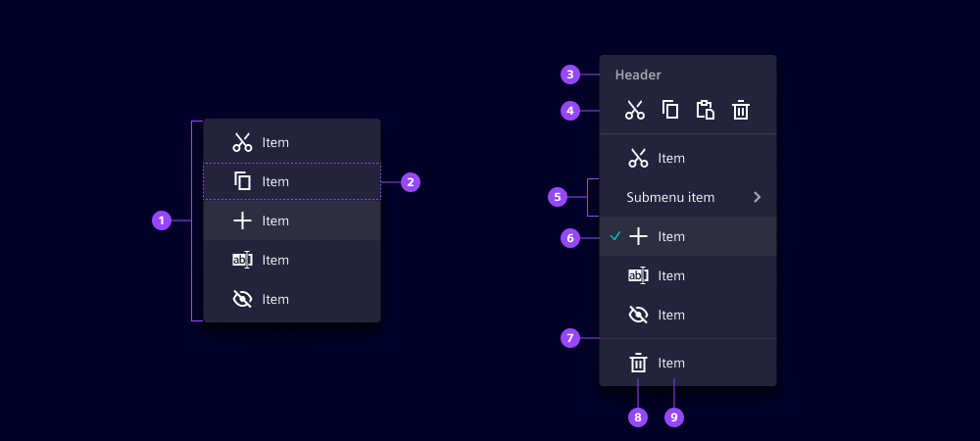Viewport: 980px width, 441px height.
Task: Expand the chevron arrow beside Submenu item
Action: [757, 197]
